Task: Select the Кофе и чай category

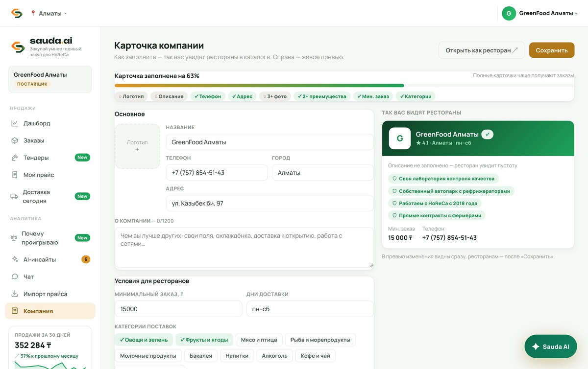Action: pyautogui.click(x=316, y=355)
